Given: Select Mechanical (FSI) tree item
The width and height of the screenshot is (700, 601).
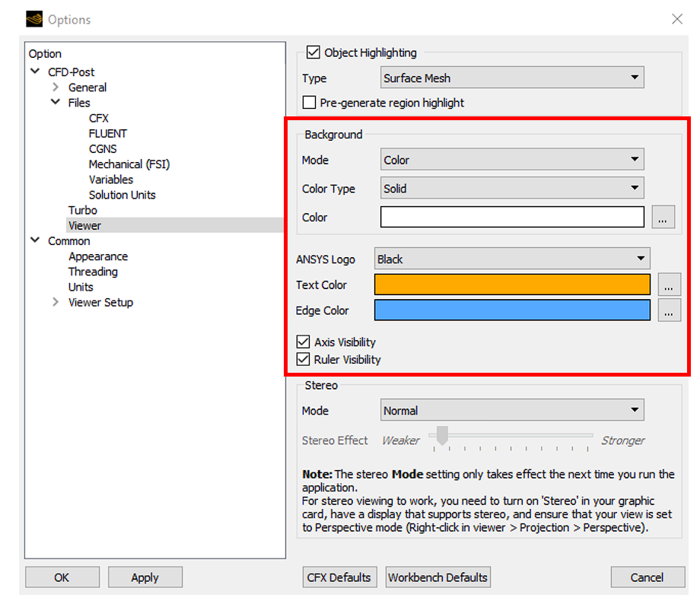Looking at the screenshot, I should click(129, 164).
